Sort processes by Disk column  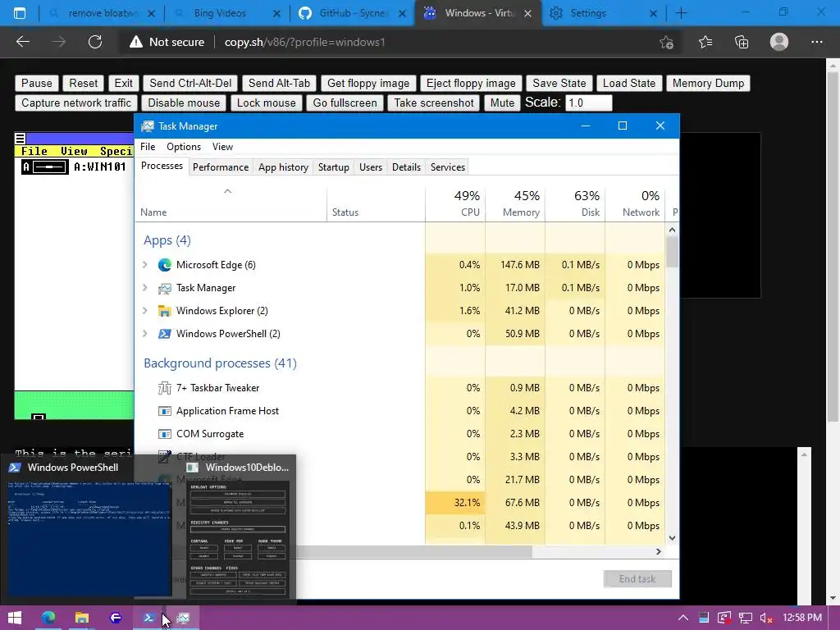[575, 203]
